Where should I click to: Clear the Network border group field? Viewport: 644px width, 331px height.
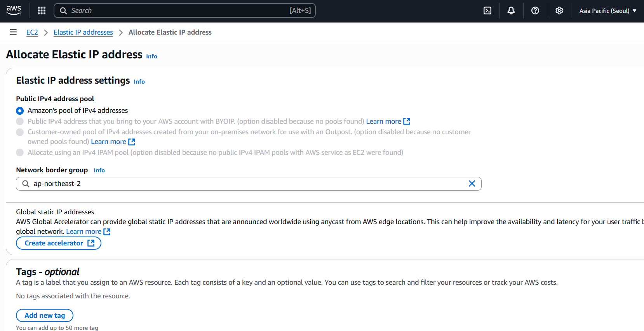(x=472, y=184)
